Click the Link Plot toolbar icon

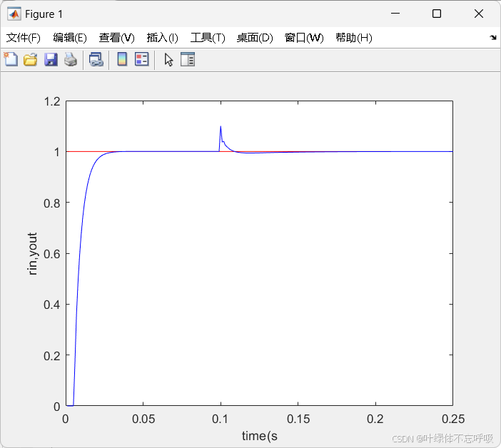(x=96, y=60)
